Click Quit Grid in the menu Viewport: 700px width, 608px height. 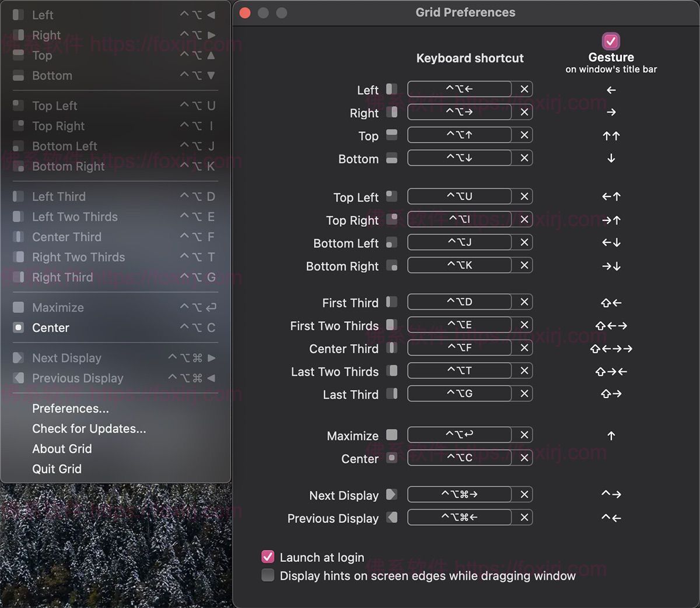57,469
